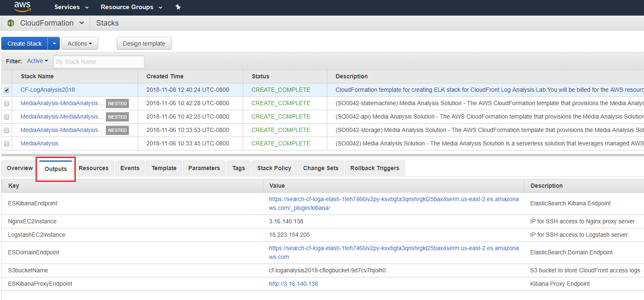The width and height of the screenshot is (644, 300).
Task: Select the NginxEC2Instance IP value 3.16.140.138
Action: (286, 221)
